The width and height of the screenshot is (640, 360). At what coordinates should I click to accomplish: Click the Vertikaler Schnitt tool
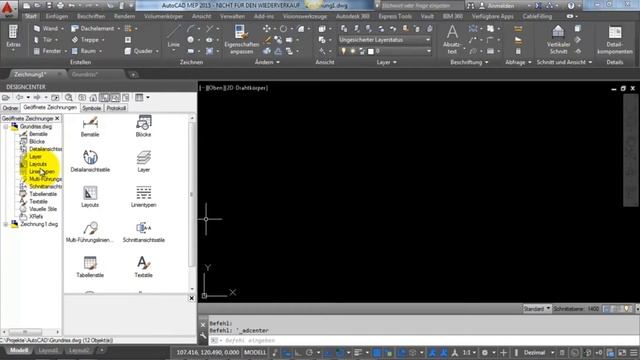[x=558, y=39]
